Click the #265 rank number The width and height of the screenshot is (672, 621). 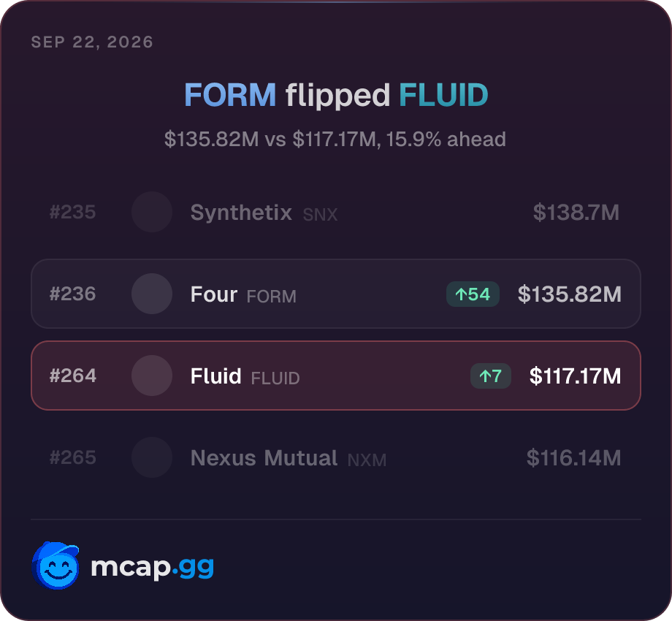73,458
